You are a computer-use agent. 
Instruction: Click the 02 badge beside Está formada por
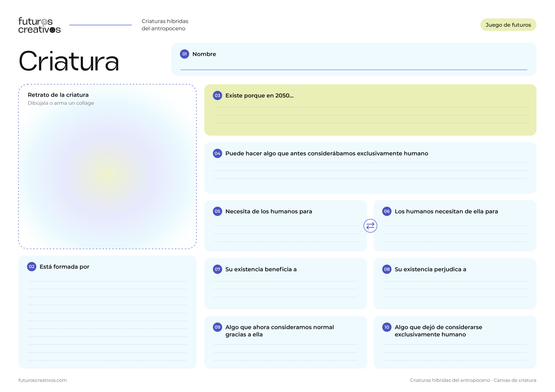(32, 267)
